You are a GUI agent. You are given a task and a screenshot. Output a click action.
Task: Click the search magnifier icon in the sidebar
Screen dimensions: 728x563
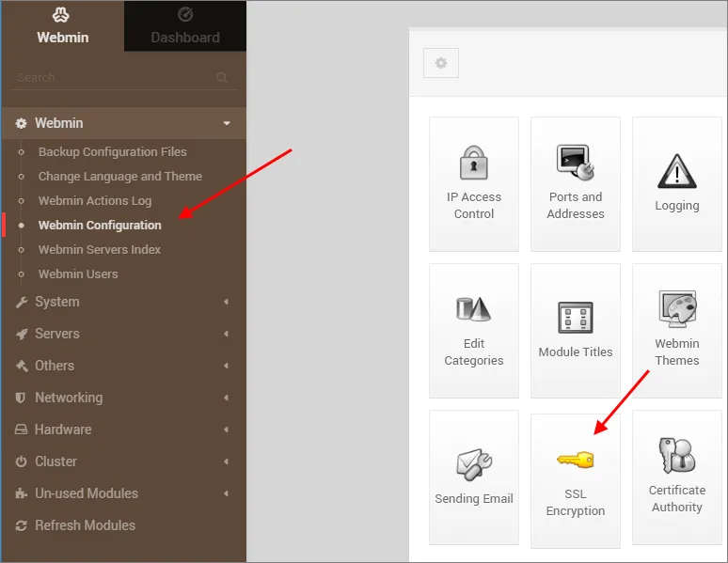pyautogui.click(x=222, y=77)
